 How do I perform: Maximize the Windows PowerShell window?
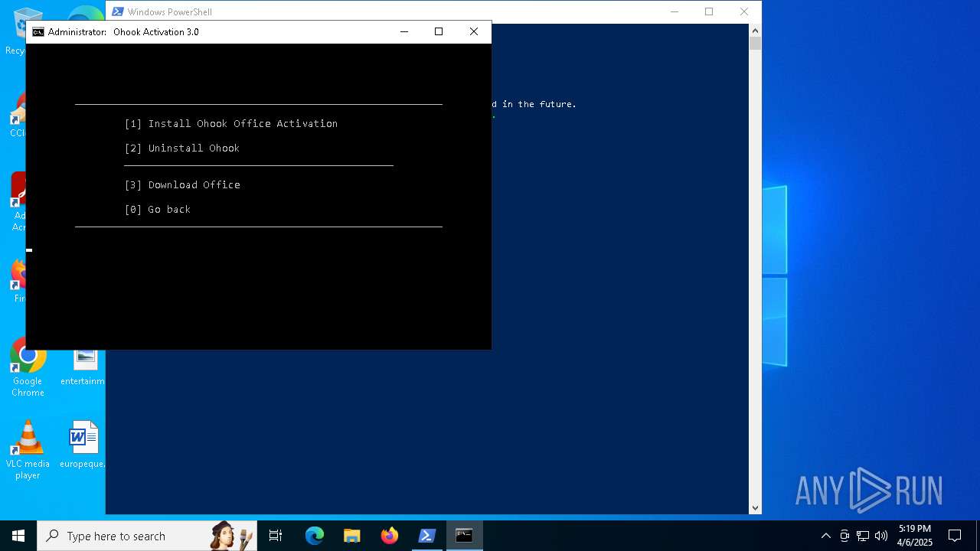tap(709, 11)
